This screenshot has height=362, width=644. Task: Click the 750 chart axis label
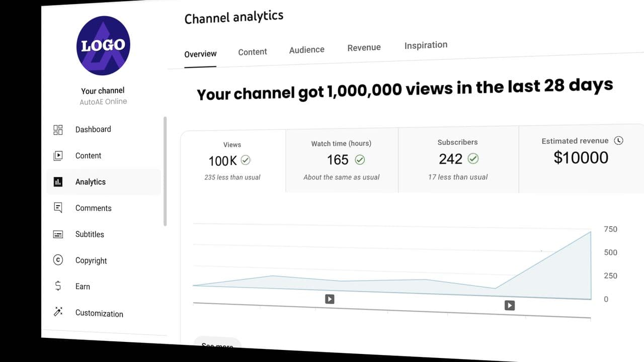[610, 229]
